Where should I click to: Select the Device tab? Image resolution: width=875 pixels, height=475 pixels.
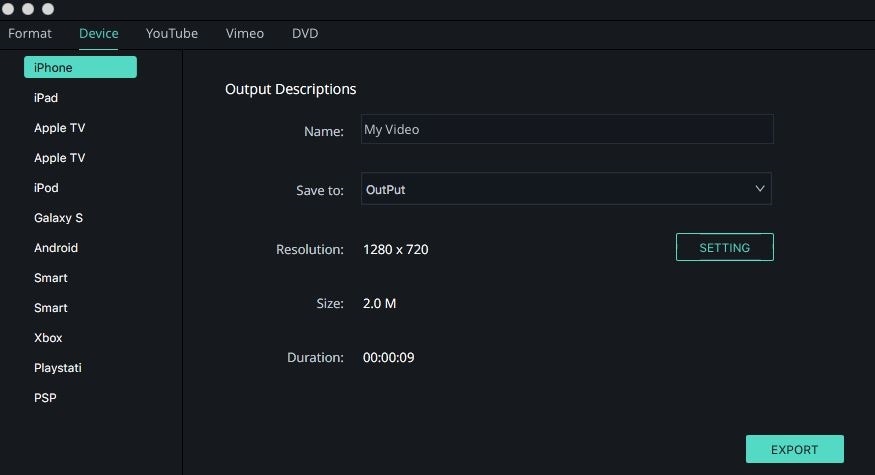(98, 33)
